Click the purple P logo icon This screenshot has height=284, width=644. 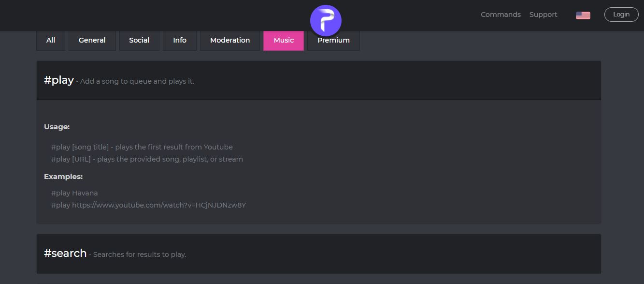tap(326, 20)
